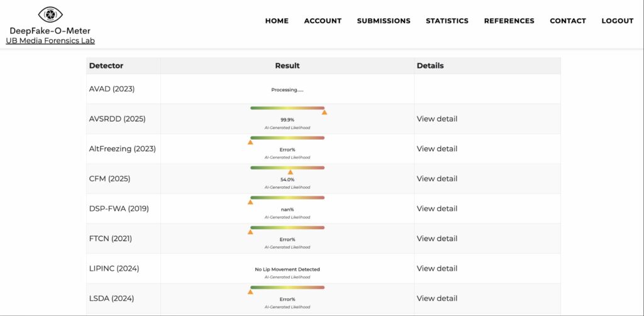The width and height of the screenshot is (644, 316).
Task: Open the REFERENCES page
Action: (x=509, y=21)
